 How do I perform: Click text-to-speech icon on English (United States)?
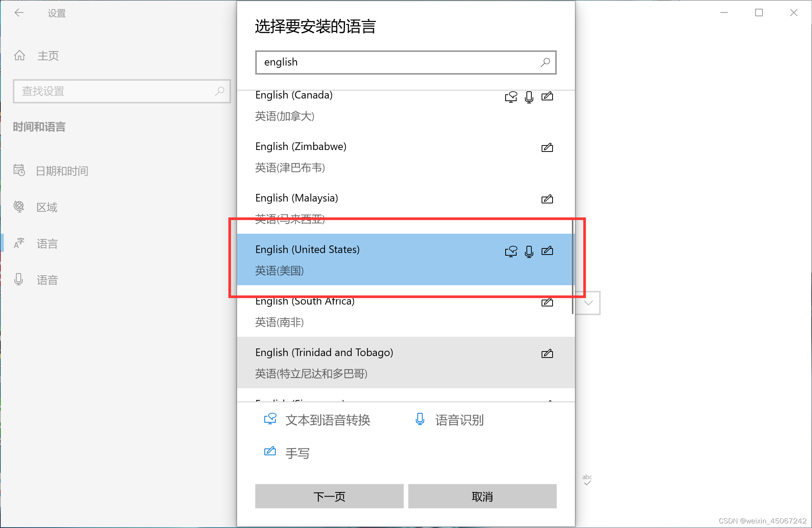(511, 251)
